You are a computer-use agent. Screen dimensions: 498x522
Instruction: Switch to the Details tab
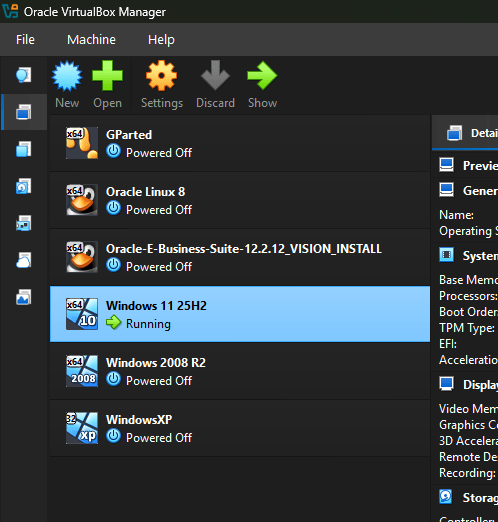coord(465,133)
